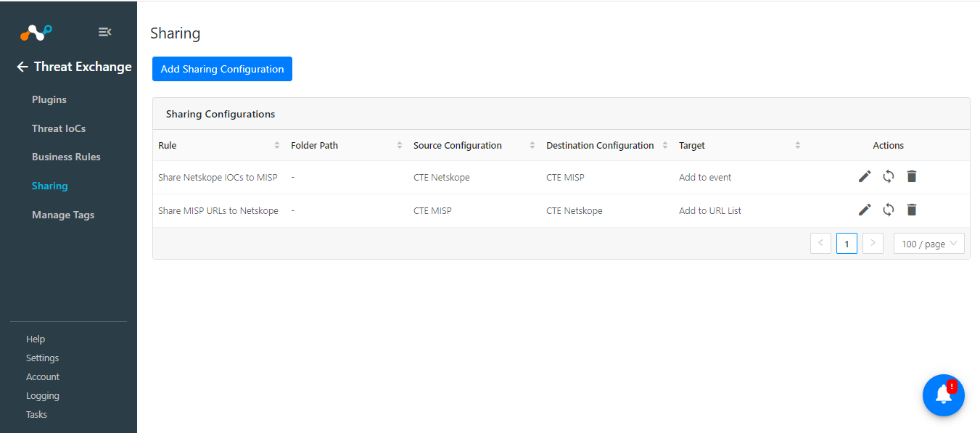The height and width of the screenshot is (433, 980).
Task: Open Settings from sidebar footer
Action: point(43,358)
